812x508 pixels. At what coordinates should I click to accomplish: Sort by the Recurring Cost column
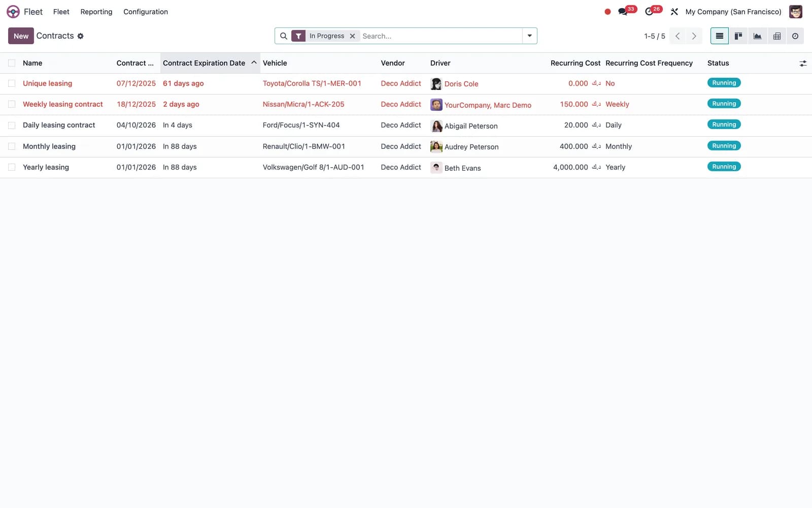click(x=575, y=63)
